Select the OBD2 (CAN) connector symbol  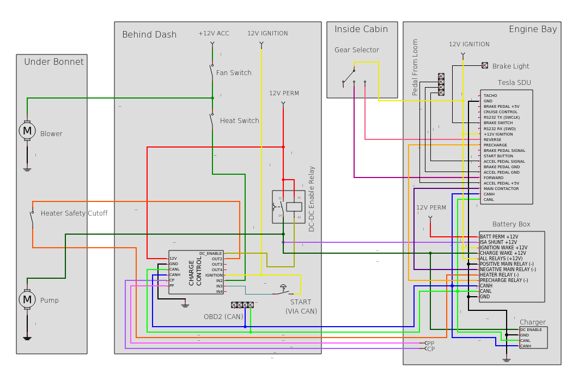point(242,305)
